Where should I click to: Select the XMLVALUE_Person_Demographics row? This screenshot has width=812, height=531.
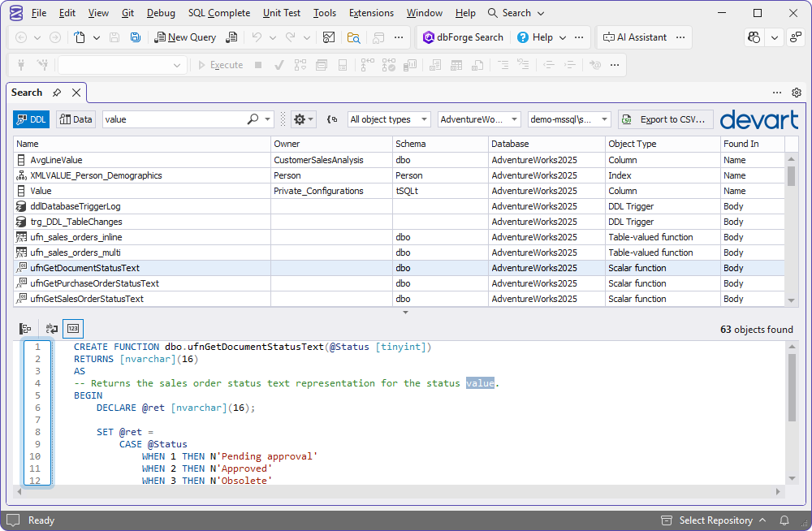coord(399,175)
